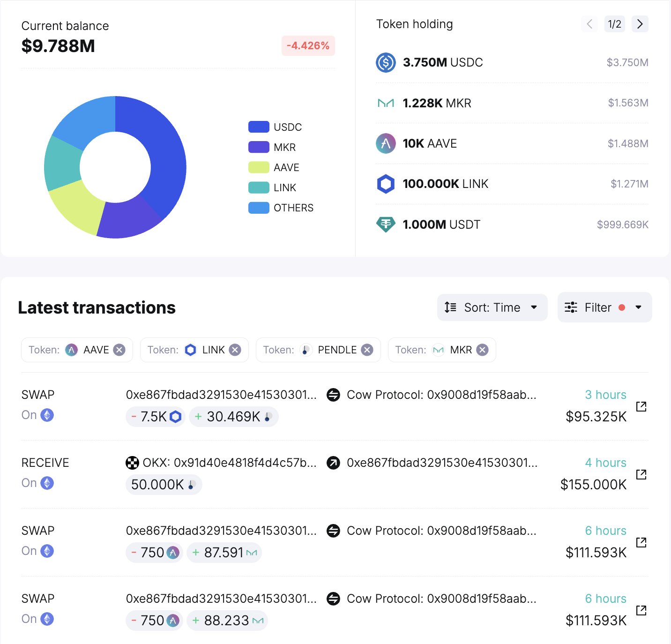Click the AAVE token icon in holdings

(x=386, y=143)
